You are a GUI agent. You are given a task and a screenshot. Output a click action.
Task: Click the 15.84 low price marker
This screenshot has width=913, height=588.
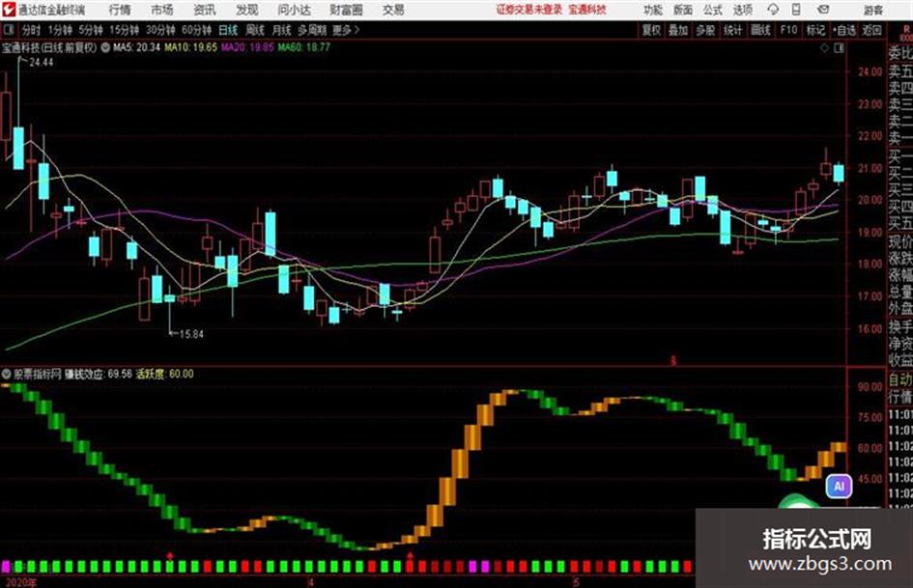(191, 334)
